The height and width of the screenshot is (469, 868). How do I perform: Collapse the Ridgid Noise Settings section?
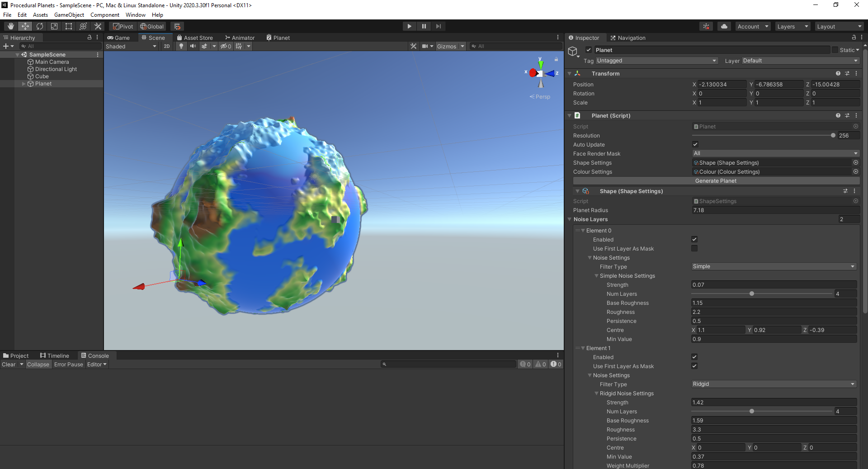[x=596, y=393]
